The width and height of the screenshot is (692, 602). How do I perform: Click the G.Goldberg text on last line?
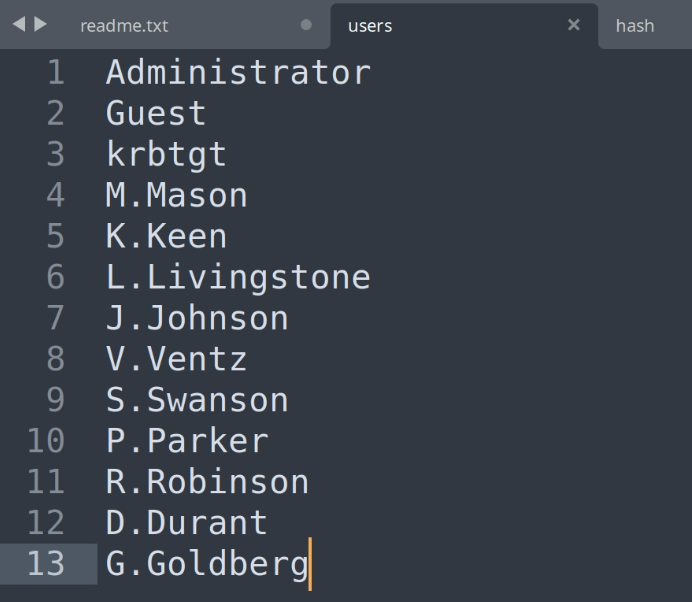(x=207, y=564)
